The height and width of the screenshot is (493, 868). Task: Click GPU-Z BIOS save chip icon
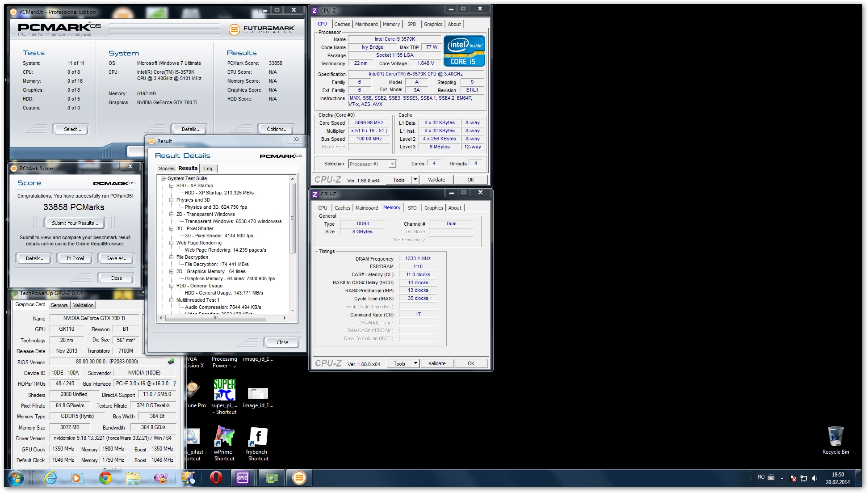pyautogui.click(x=171, y=361)
